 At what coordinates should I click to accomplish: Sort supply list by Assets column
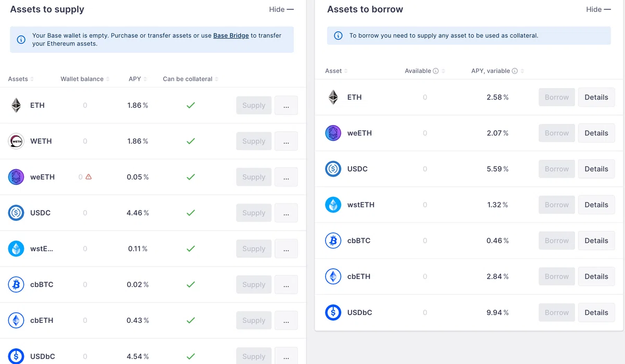[x=21, y=79]
